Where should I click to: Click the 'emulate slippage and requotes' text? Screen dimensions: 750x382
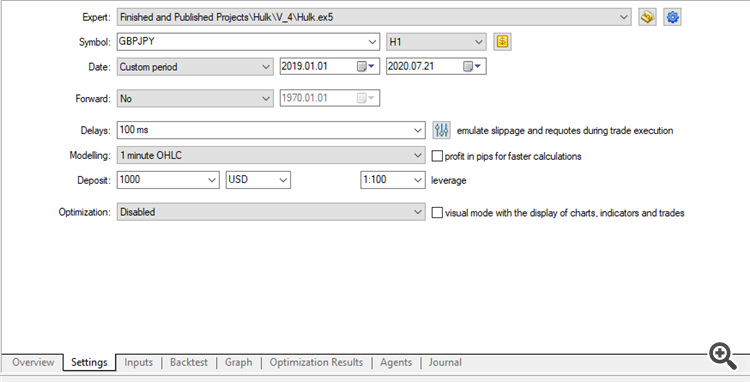[x=565, y=131]
